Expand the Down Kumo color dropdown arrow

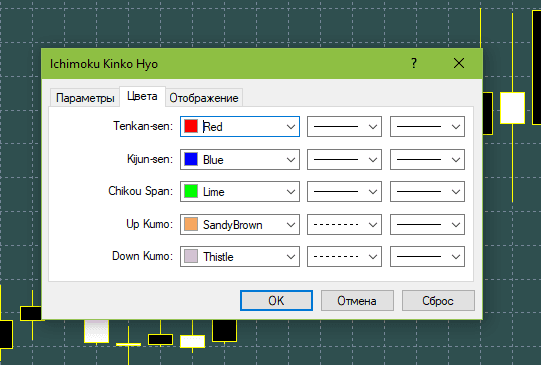coord(291,257)
